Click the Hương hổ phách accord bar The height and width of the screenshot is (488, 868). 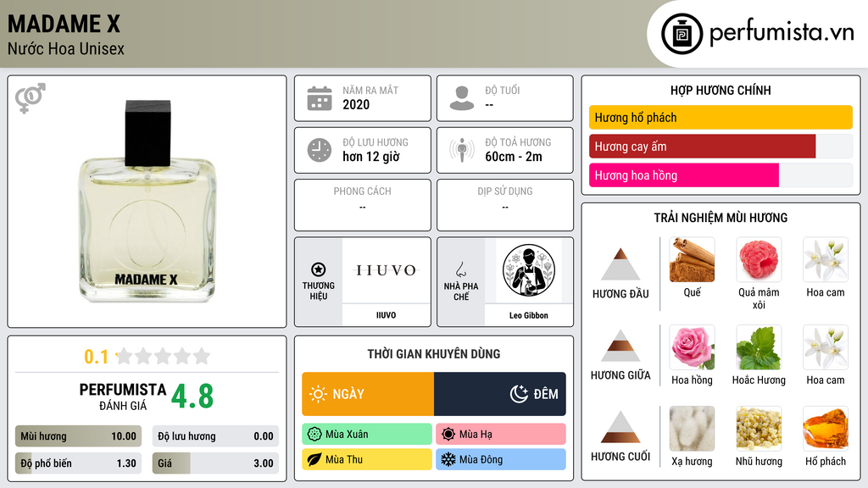721,117
